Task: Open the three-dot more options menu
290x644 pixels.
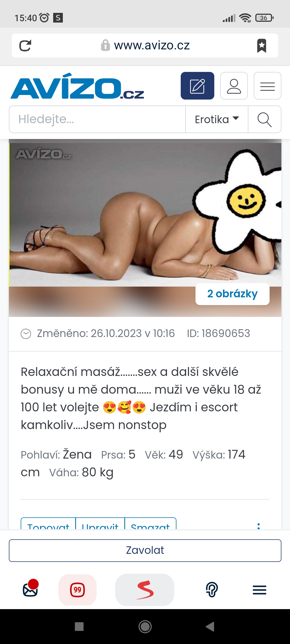Action: pyautogui.click(x=259, y=525)
